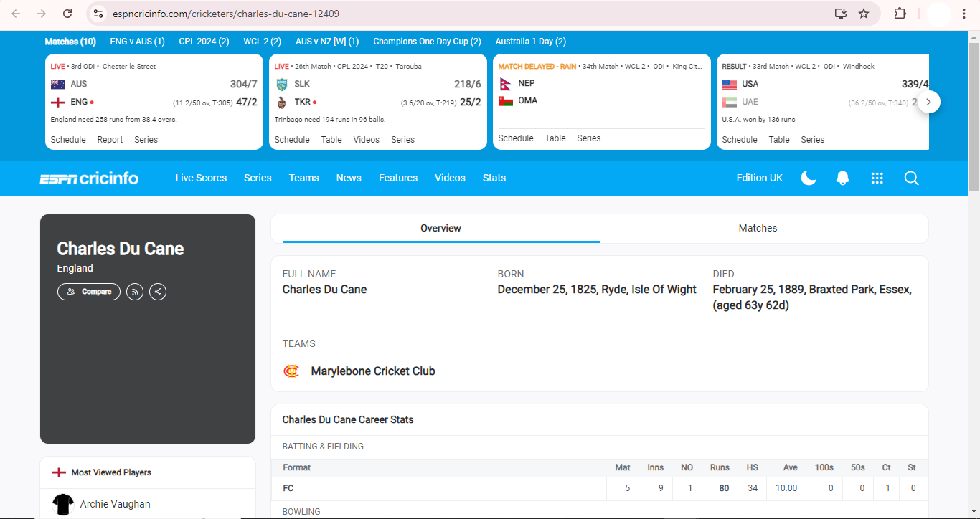The width and height of the screenshot is (980, 519).
Task: Go back to previous page
Action: (x=16, y=14)
